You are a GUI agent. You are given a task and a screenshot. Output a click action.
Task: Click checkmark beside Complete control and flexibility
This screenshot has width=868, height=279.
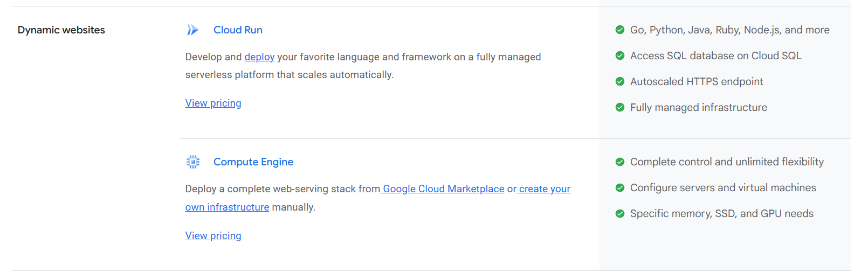pos(620,162)
